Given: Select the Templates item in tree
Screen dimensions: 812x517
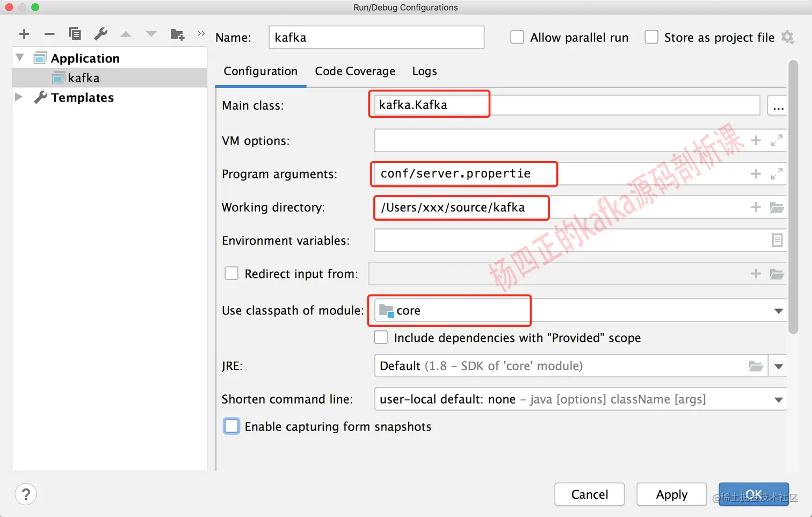Looking at the screenshot, I should pos(82,98).
